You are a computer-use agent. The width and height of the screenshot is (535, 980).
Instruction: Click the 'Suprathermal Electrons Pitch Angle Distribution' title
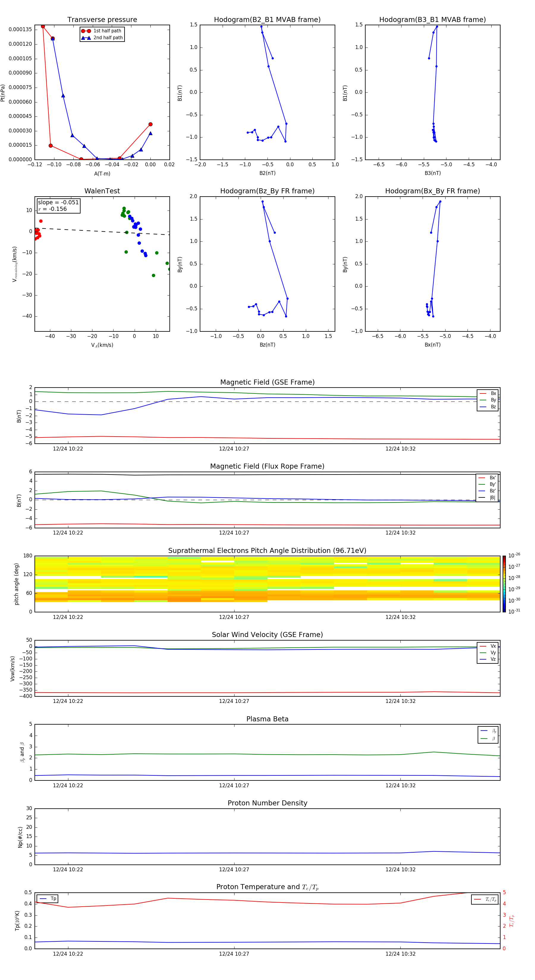tap(267, 551)
